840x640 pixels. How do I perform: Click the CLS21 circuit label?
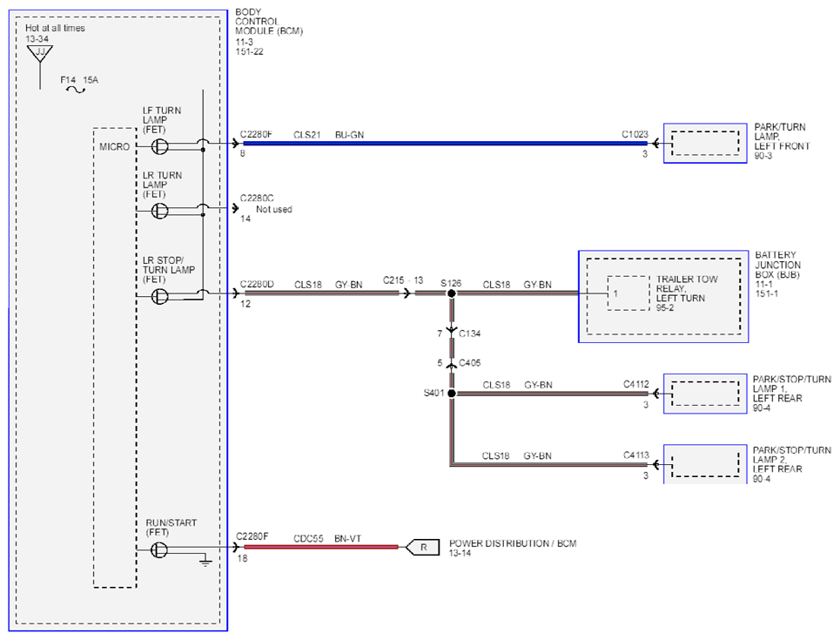[307, 135]
